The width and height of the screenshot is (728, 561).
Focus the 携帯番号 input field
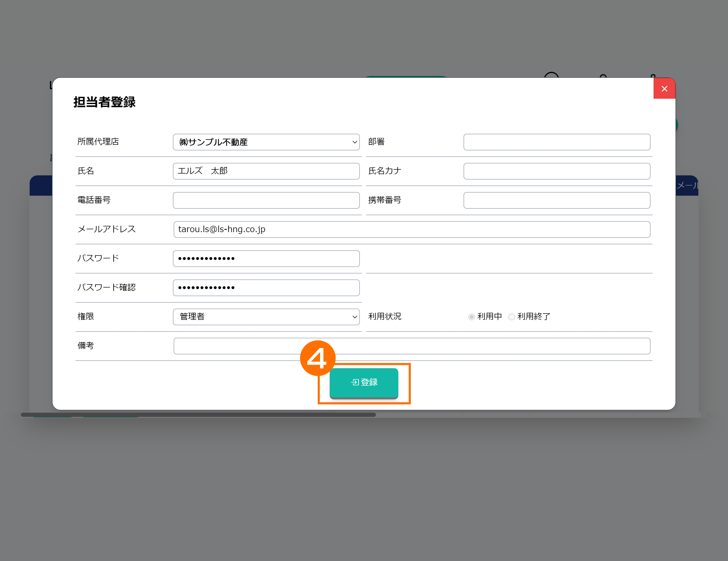(x=556, y=200)
